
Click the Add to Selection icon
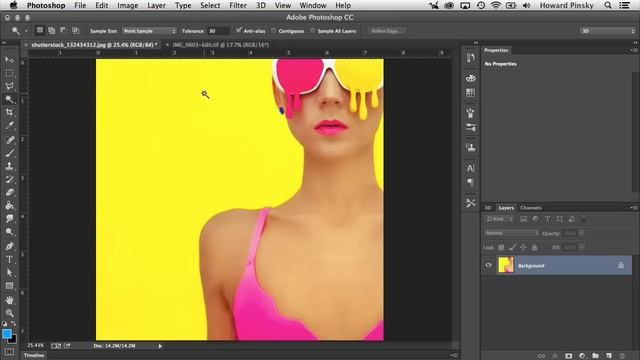pyautogui.click(x=51, y=30)
